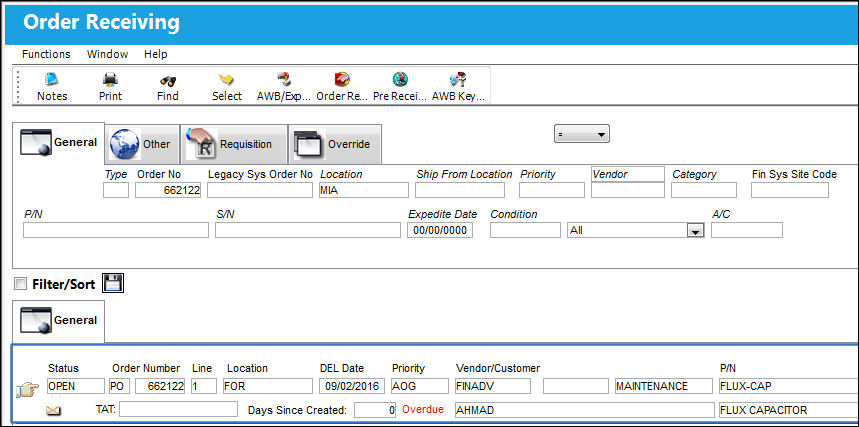Click the Type input field
Image resolution: width=859 pixels, height=427 pixels.
pyautogui.click(x=116, y=190)
